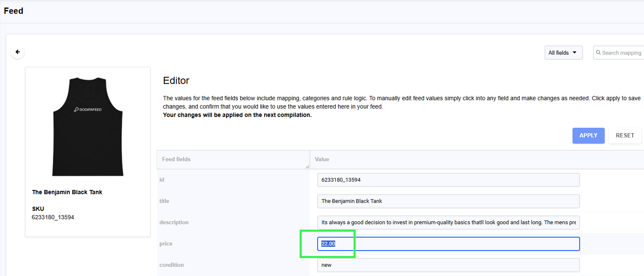Click the resize handle on Feed fields header
Viewport: 644px width, 276px height.
tap(307, 166)
